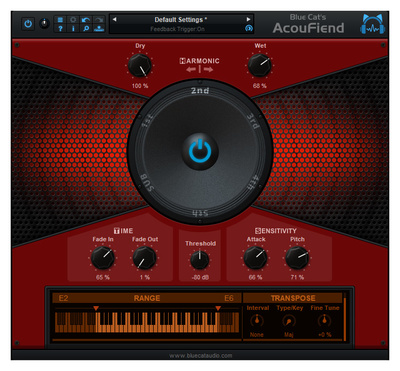Click the update download icon in toolbar
Viewport: 400px width, 371px height.
pos(99,29)
